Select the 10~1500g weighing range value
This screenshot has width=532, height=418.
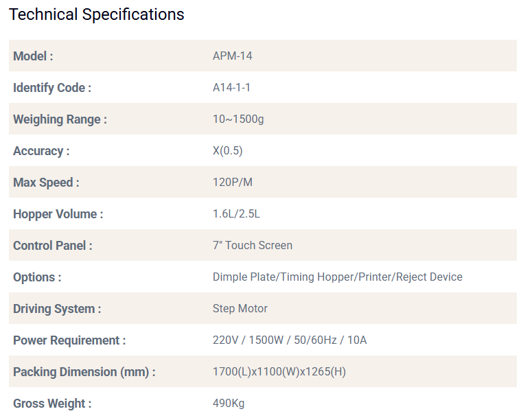(x=238, y=119)
